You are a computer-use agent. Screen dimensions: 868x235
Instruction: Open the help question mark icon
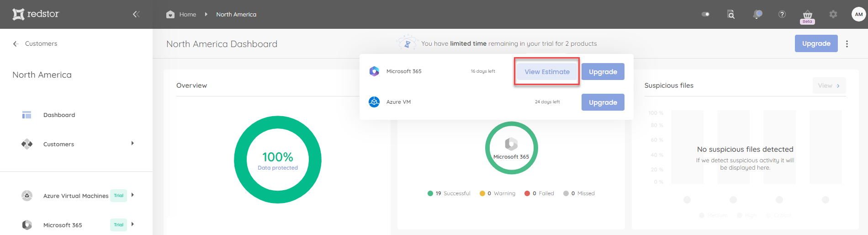[x=782, y=14]
